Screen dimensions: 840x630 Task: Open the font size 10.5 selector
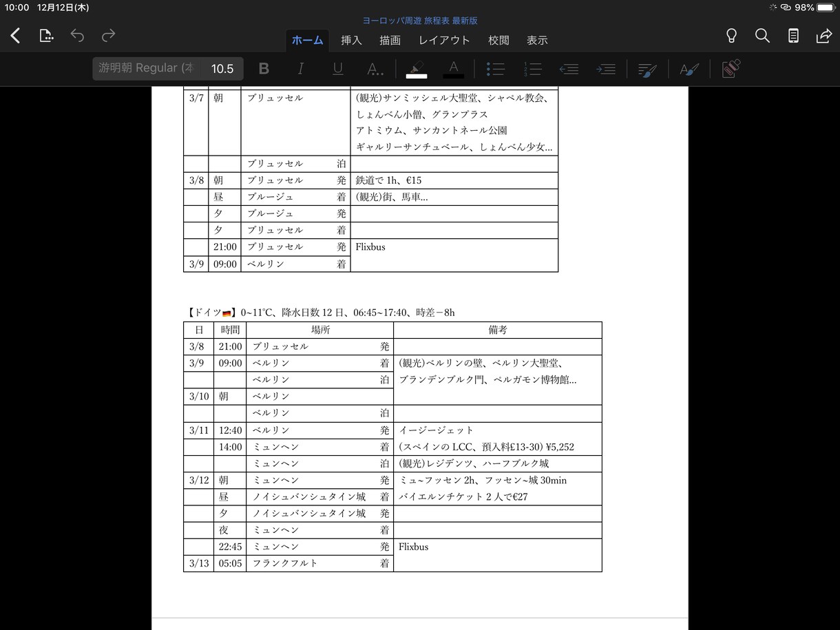(x=222, y=68)
